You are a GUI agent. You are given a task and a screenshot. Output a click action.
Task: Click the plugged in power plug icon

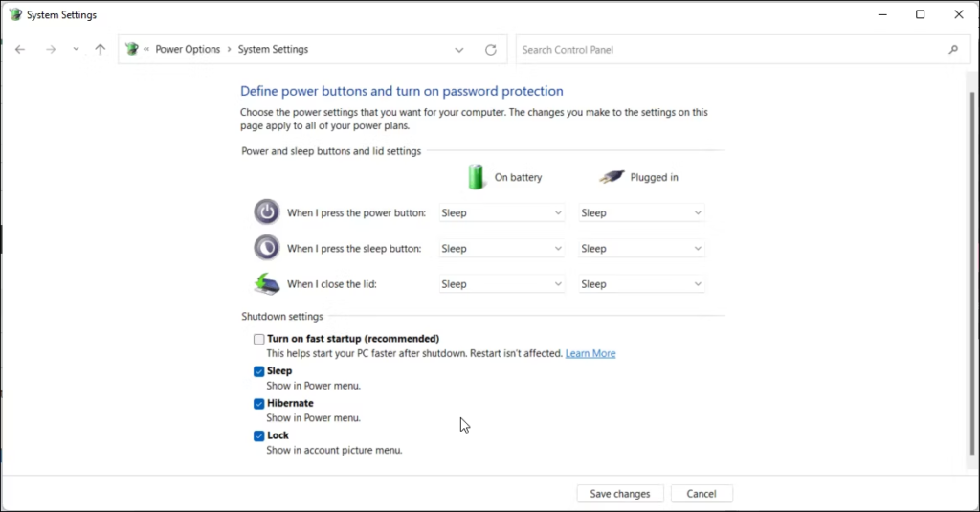coord(612,177)
